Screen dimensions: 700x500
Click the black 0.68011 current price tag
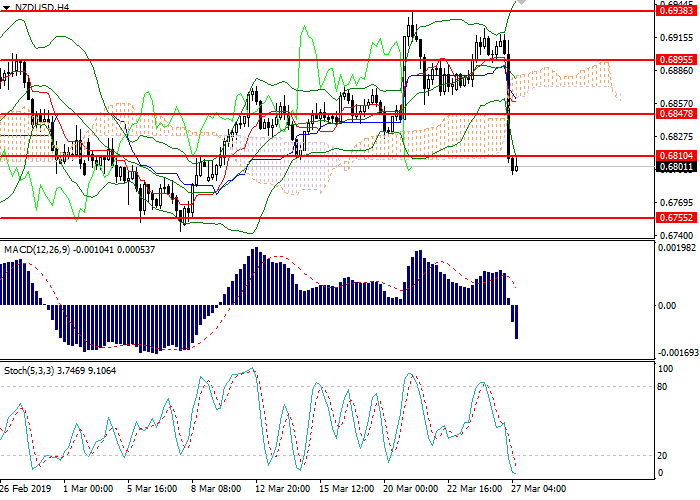pos(676,167)
